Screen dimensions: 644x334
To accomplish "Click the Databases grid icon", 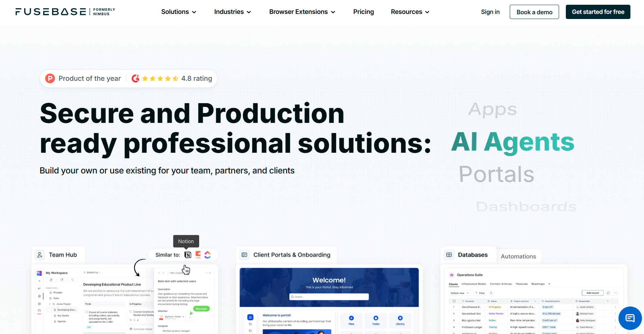I will pyautogui.click(x=449, y=255).
